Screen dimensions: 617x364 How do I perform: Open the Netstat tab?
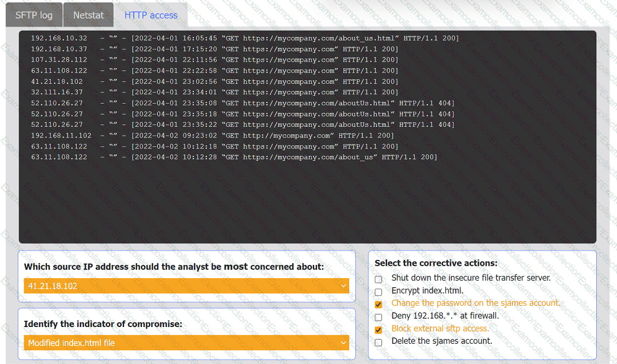coord(88,15)
